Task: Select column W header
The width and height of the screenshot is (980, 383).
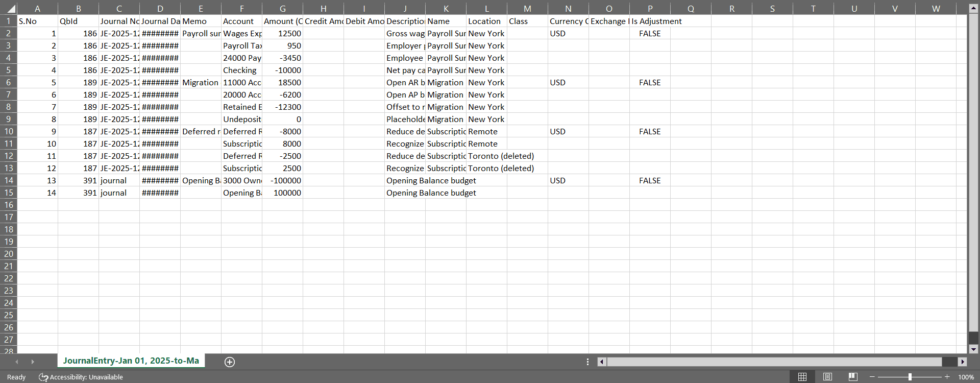Action: pos(936,9)
